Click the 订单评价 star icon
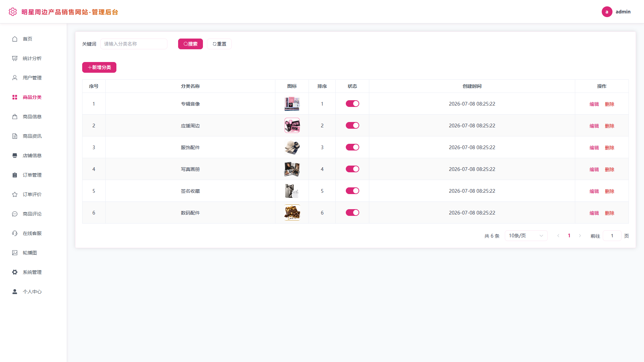The width and height of the screenshot is (644, 362). pyautogui.click(x=15, y=194)
